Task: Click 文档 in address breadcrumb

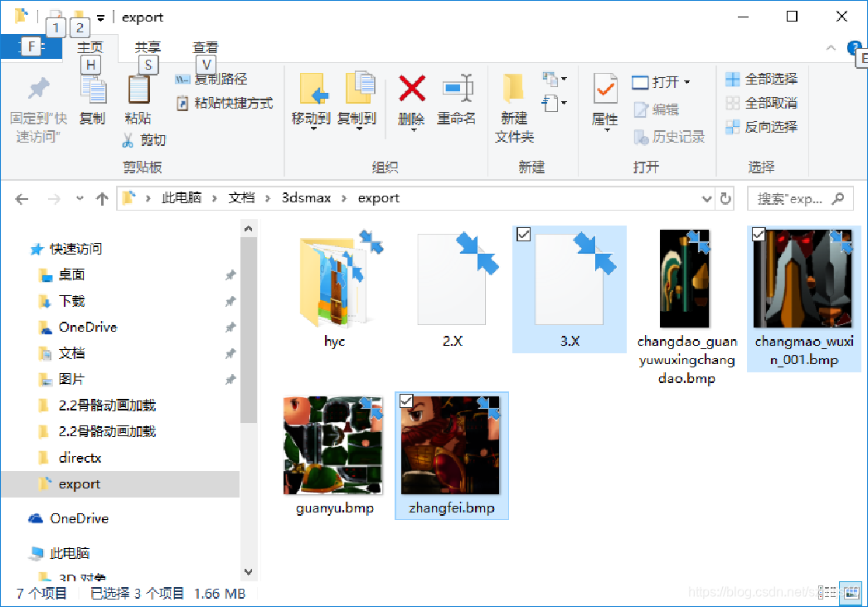Action: click(241, 197)
